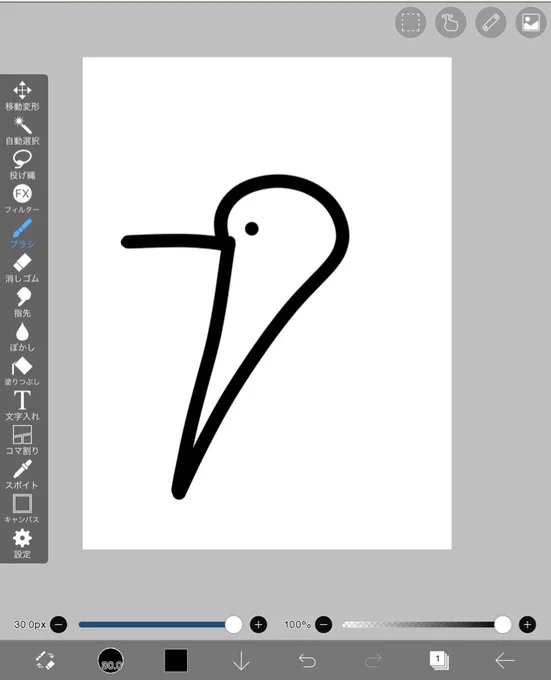Click the opacity slider handle
Image resolution: width=551 pixels, height=680 pixels.
[502, 624]
